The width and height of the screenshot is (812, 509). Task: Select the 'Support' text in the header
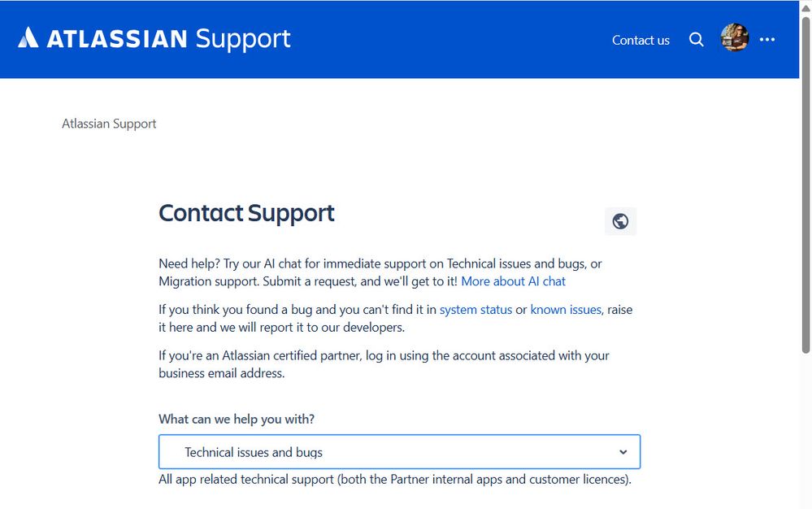[242, 38]
